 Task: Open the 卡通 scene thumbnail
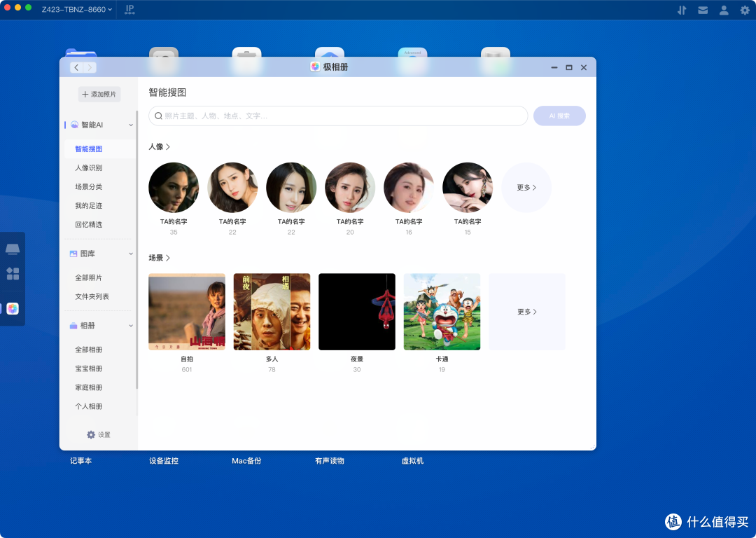coord(442,312)
